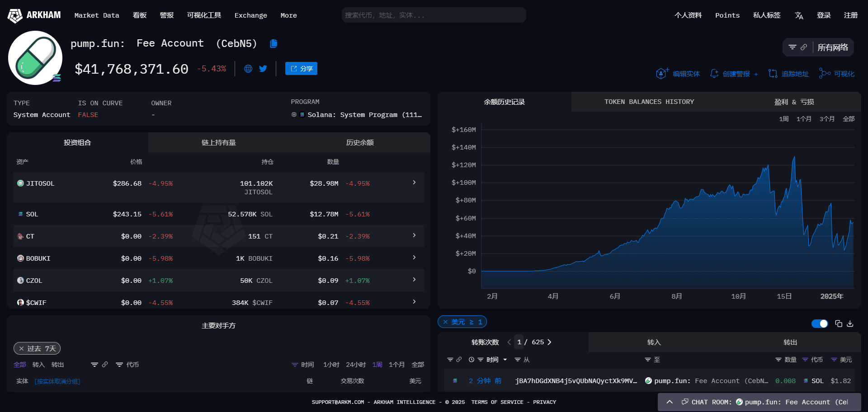Open the entity's website via globe icon

point(248,69)
